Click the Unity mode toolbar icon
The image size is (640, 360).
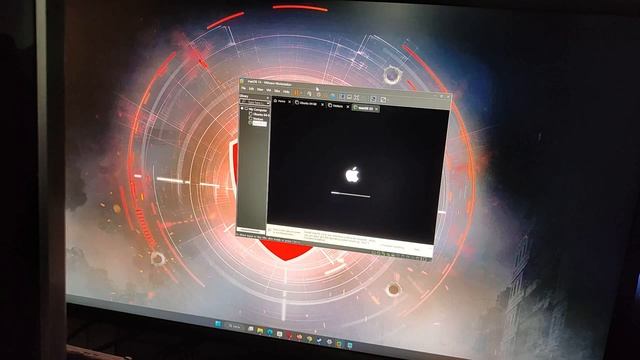(x=373, y=99)
